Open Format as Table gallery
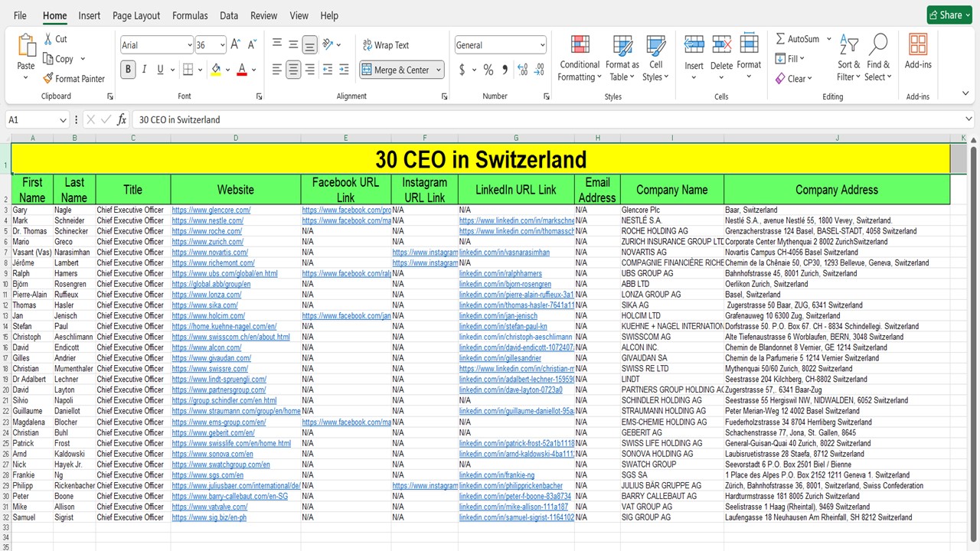This screenshot has height=551, width=980. click(622, 58)
